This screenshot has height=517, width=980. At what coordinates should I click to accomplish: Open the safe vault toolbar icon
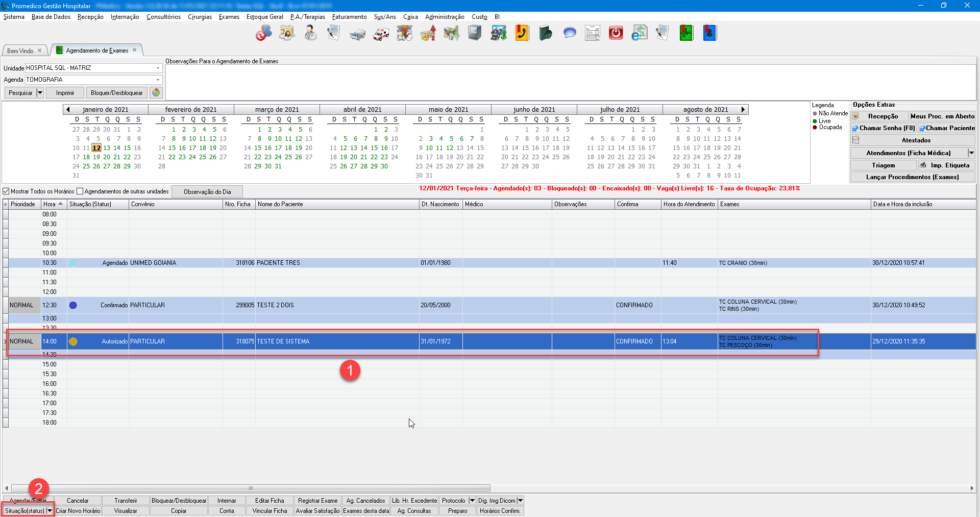[475, 34]
